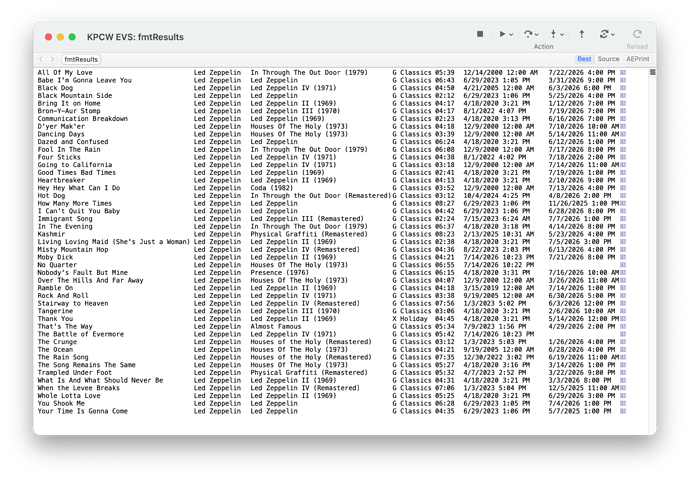Click the album 'Physical Graffiti (Remastered)' in Kashmir row
Viewport: 690px width, 479px height.
click(309, 234)
